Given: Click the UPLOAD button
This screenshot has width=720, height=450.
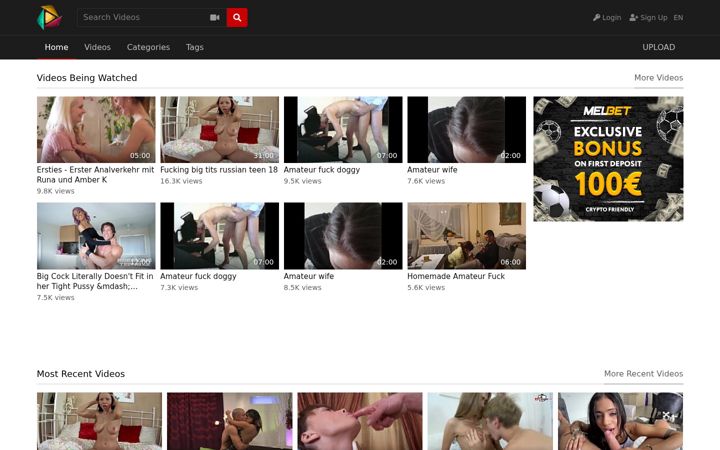Looking at the screenshot, I should (x=658, y=47).
